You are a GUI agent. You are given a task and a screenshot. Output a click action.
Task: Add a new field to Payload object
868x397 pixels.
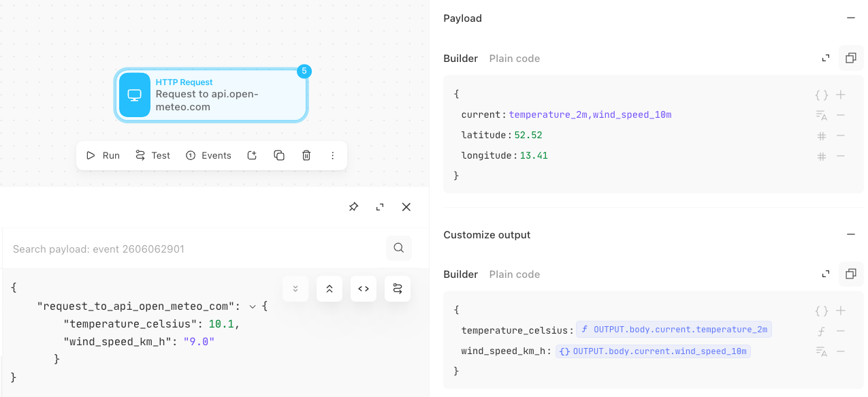(x=841, y=95)
